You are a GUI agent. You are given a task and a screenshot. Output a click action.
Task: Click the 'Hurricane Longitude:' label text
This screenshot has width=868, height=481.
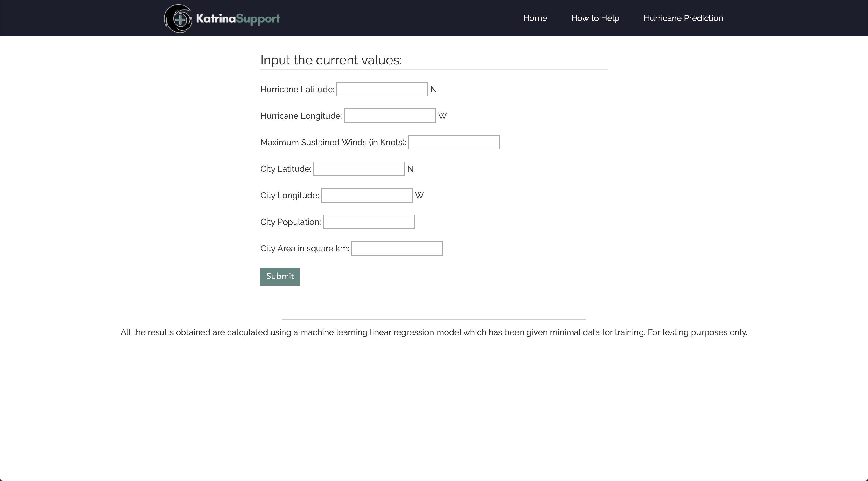coord(301,116)
